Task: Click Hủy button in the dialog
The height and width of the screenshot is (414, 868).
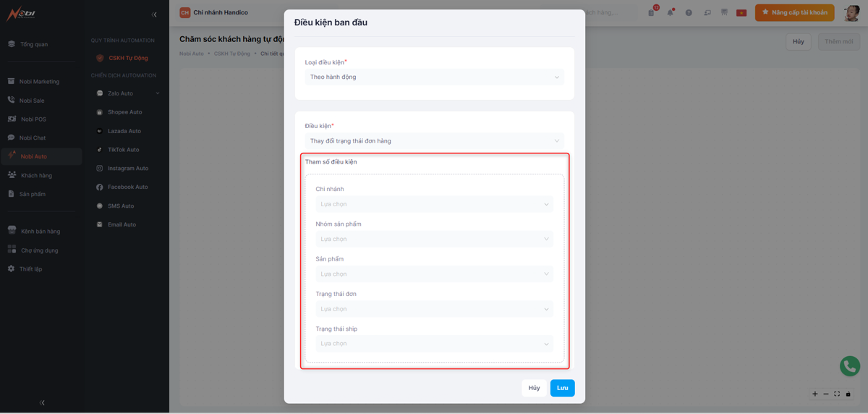Action: (x=534, y=388)
